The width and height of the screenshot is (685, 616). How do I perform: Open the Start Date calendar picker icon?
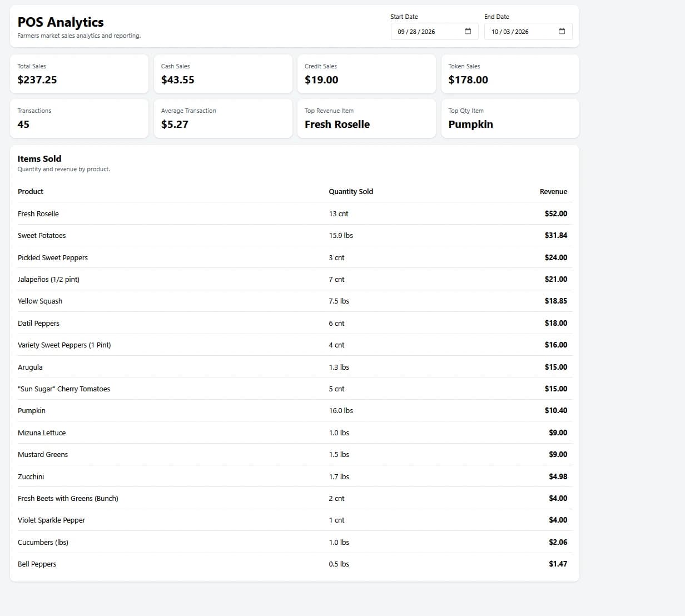468,31
